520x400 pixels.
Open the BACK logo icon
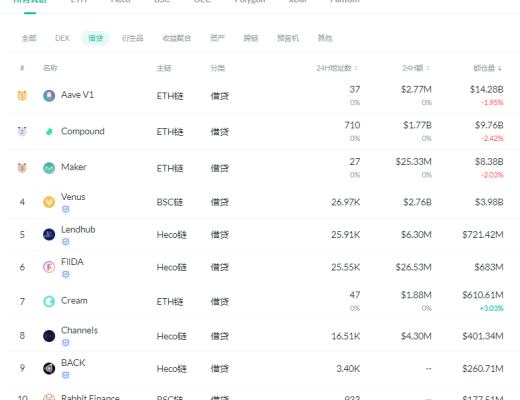point(49,368)
